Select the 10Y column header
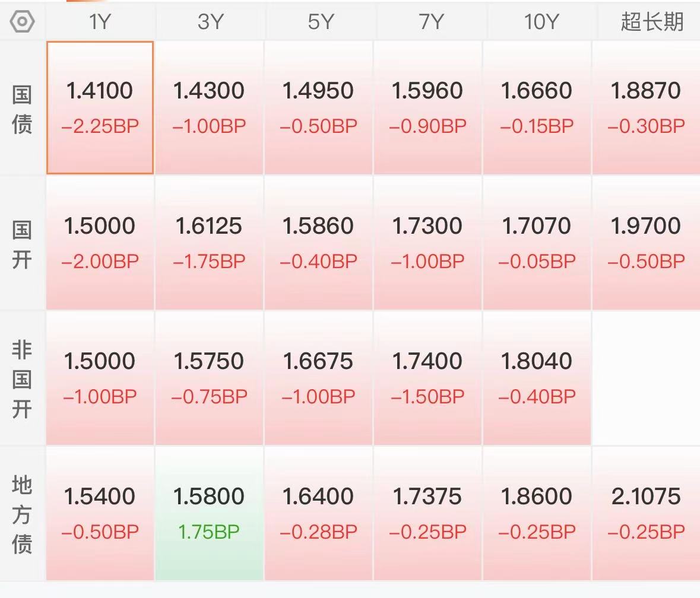The image size is (700, 598). (541, 21)
